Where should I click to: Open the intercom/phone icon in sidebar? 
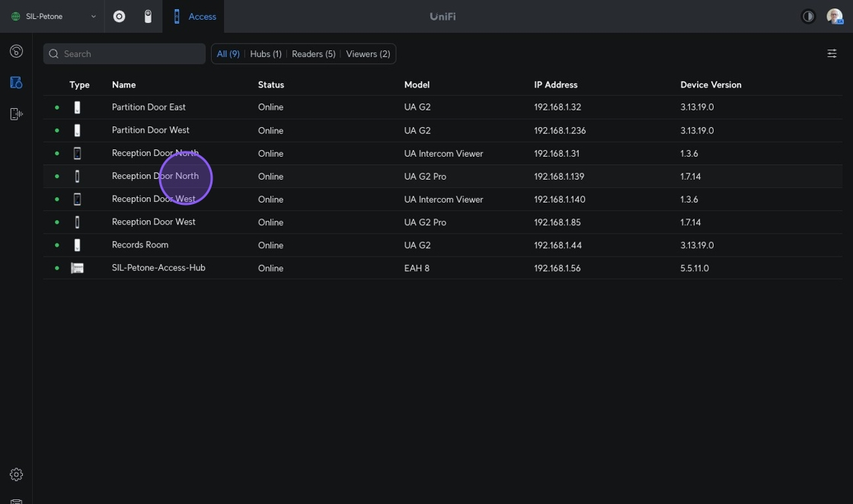click(x=16, y=114)
